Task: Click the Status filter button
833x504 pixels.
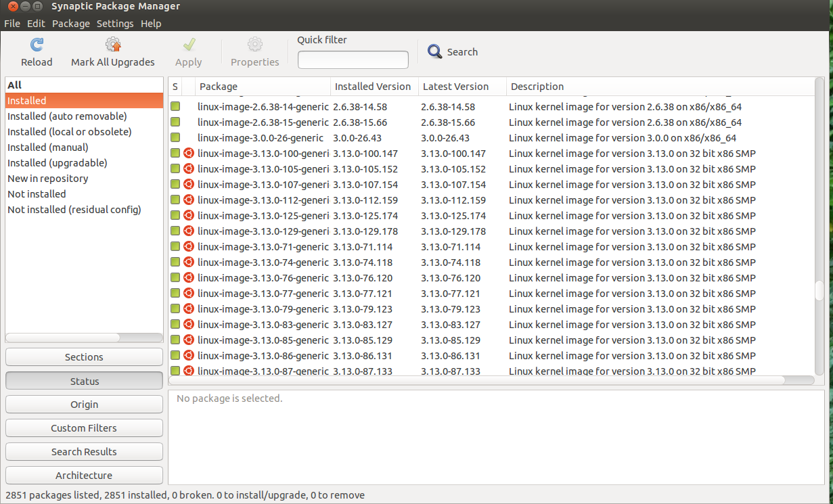Action: 84,382
